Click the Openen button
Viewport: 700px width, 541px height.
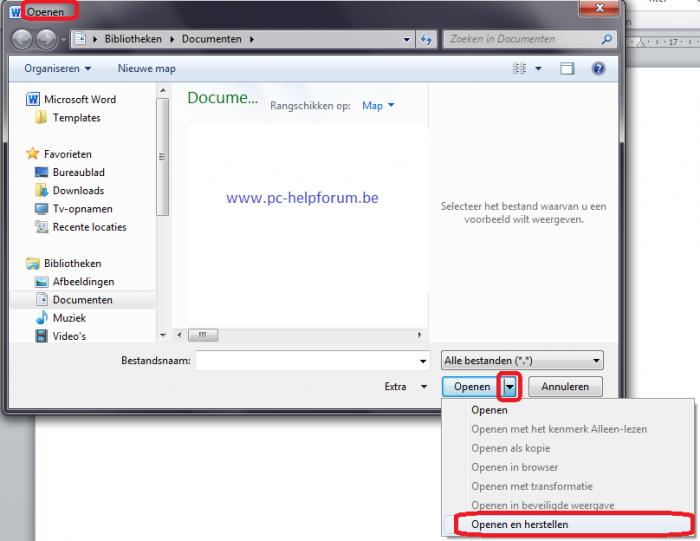pos(471,387)
